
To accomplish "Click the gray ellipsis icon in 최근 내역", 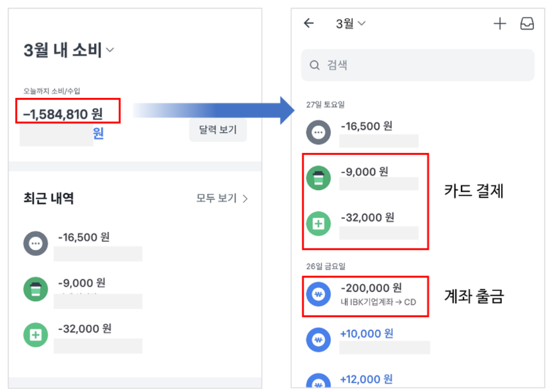I will 36,243.
